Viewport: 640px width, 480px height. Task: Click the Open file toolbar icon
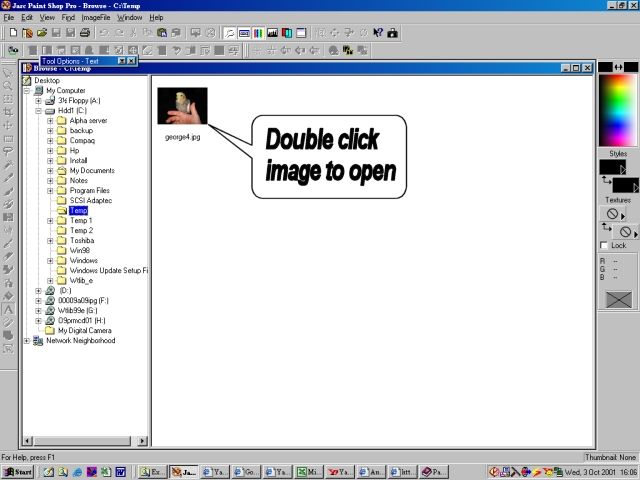tap(41, 33)
